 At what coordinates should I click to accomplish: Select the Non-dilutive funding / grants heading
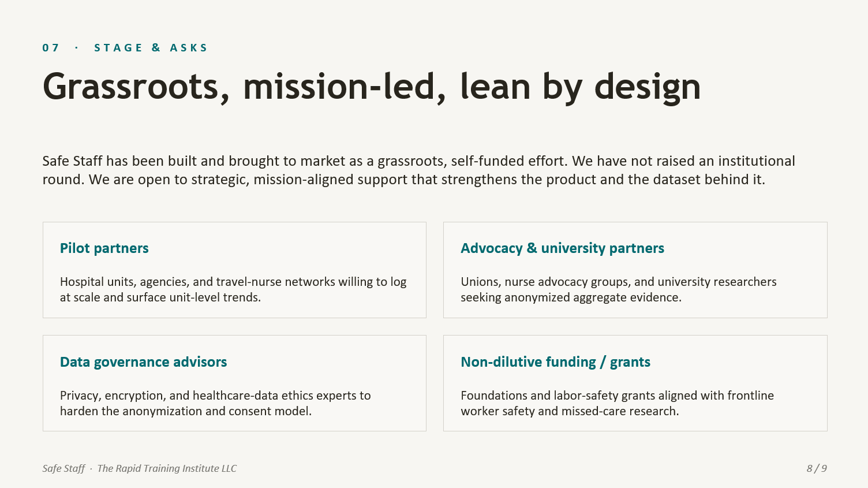click(x=555, y=362)
